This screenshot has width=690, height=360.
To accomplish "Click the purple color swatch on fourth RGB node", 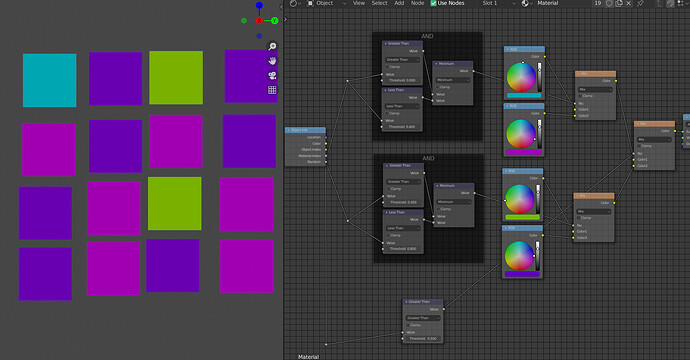I will point(522,274).
